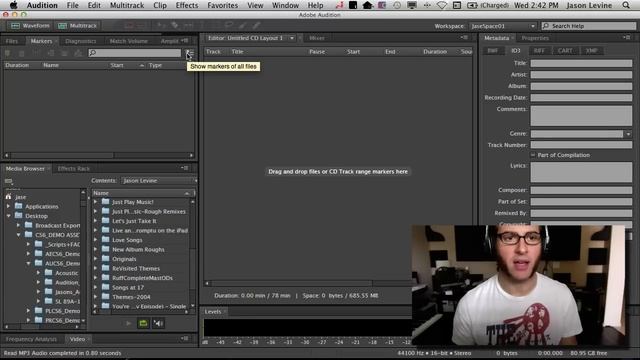Expand the Broadcast Export folder
640x360 pixels.
pos(18,225)
